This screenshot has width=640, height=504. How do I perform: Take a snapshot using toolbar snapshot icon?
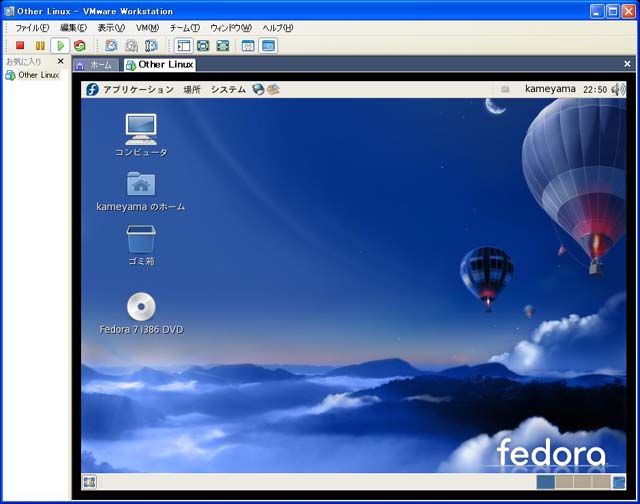pyautogui.click(x=111, y=45)
